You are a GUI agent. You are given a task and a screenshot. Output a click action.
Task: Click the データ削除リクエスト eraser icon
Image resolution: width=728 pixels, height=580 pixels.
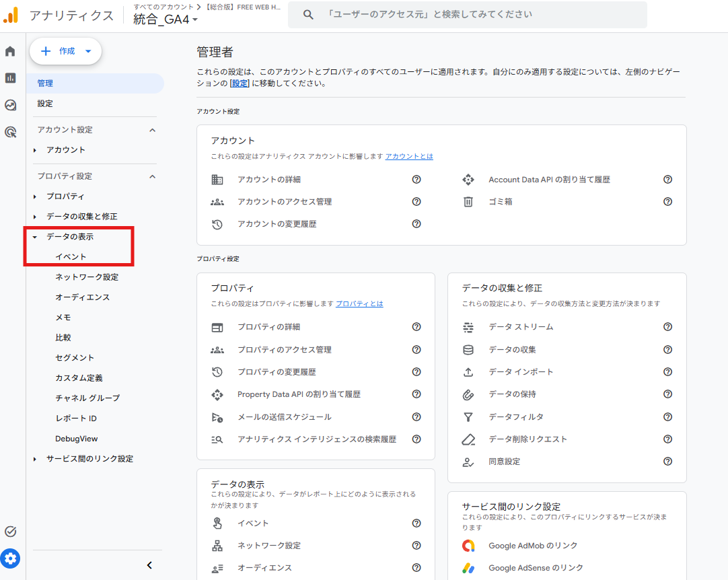(468, 439)
